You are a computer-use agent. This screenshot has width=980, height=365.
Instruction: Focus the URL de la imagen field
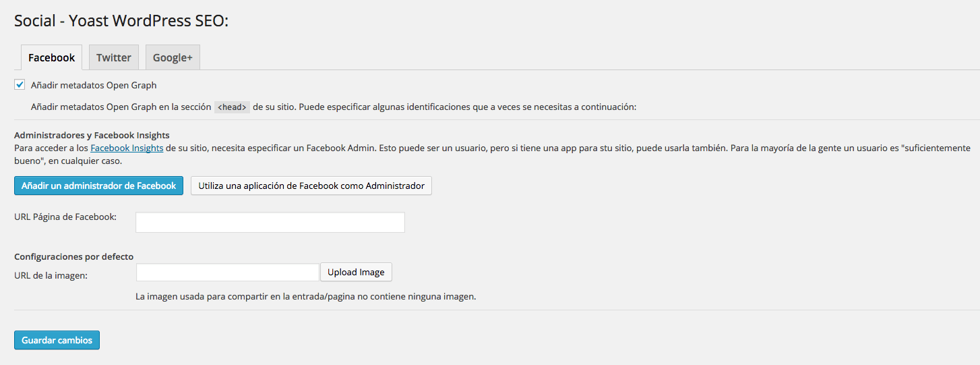pyautogui.click(x=228, y=272)
